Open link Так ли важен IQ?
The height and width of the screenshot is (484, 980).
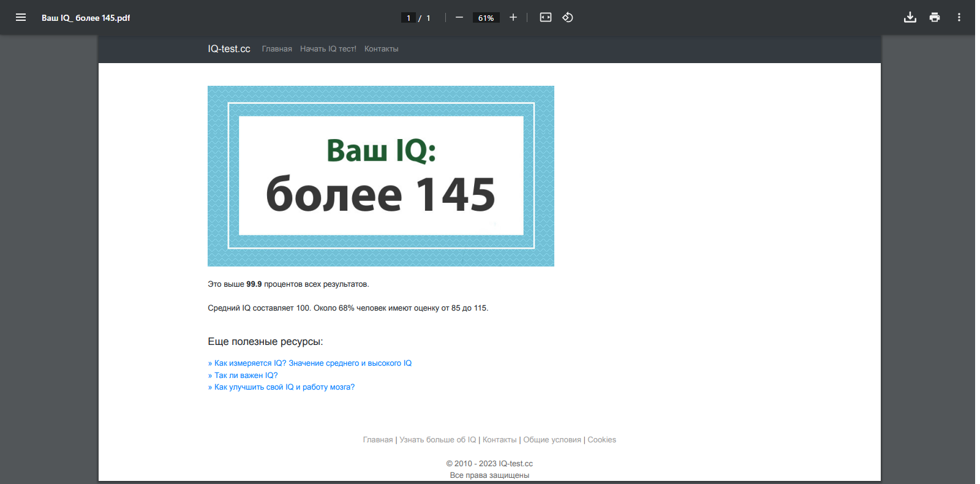(x=243, y=376)
